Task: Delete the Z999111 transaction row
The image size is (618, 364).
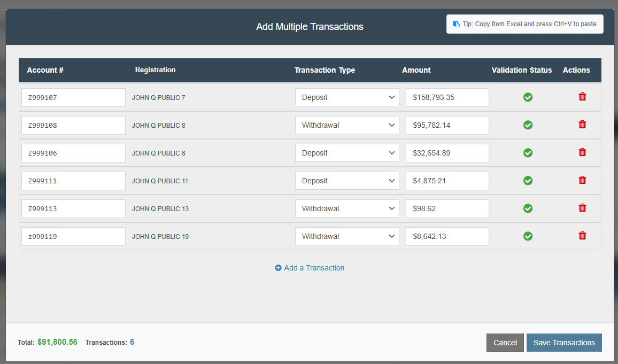Action: pyautogui.click(x=582, y=180)
